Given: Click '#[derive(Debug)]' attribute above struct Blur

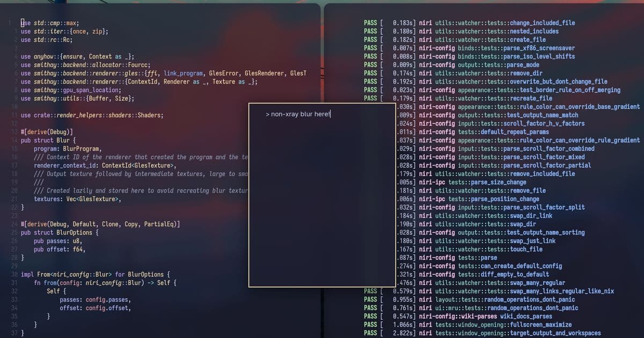Looking at the screenshot, I should pos(47,132).
